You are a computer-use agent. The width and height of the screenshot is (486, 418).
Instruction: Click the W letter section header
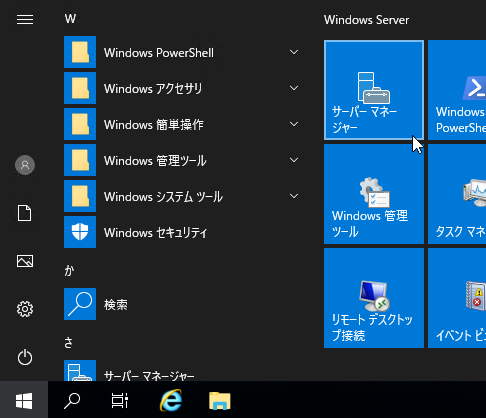point(70,19)
